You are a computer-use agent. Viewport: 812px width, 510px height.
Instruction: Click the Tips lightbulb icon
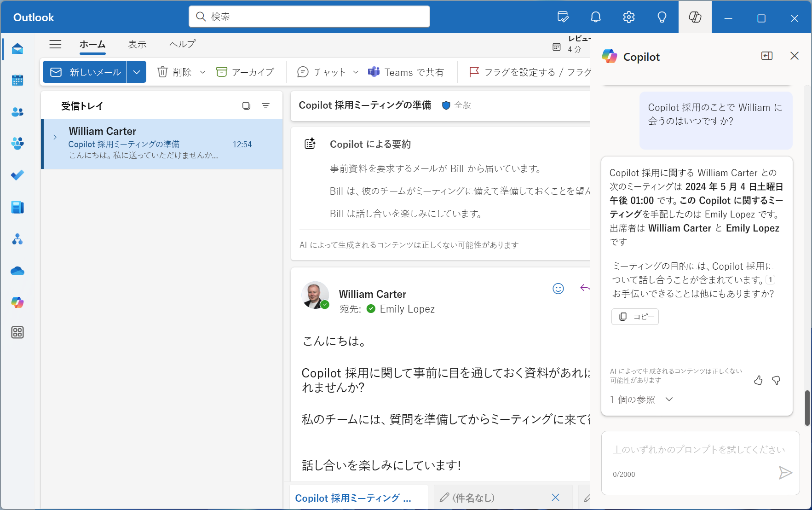662,17
